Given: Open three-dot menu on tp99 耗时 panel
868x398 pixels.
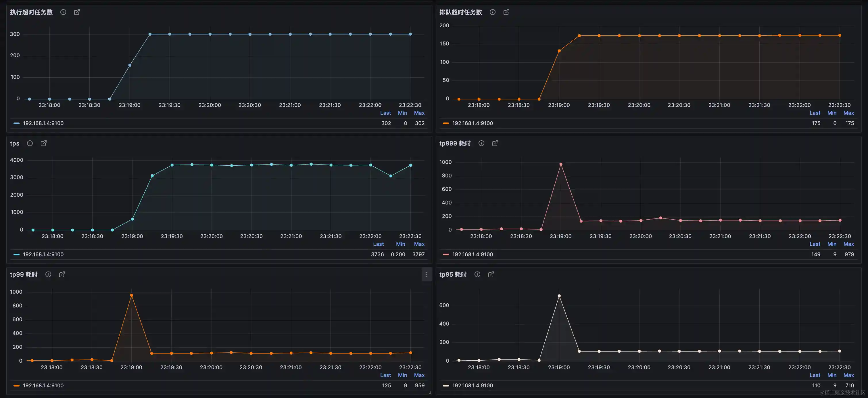Looking at the screenshot, I should point(427,274).
